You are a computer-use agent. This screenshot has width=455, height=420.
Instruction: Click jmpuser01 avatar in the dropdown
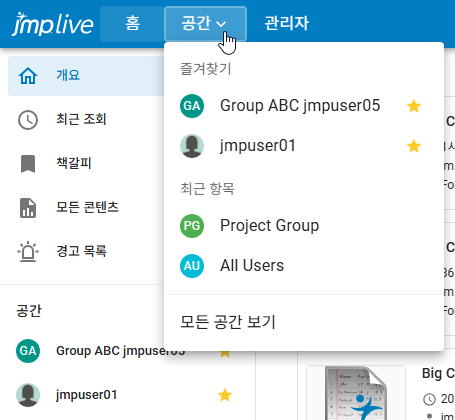click(x=192, y=146)
